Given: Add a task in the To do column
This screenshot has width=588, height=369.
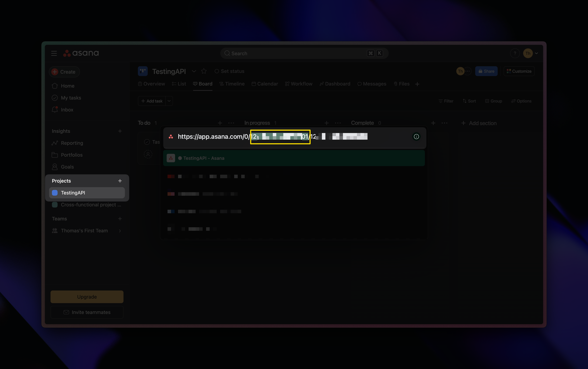Looking at the screenshot, I should click(x=220, y=123).
